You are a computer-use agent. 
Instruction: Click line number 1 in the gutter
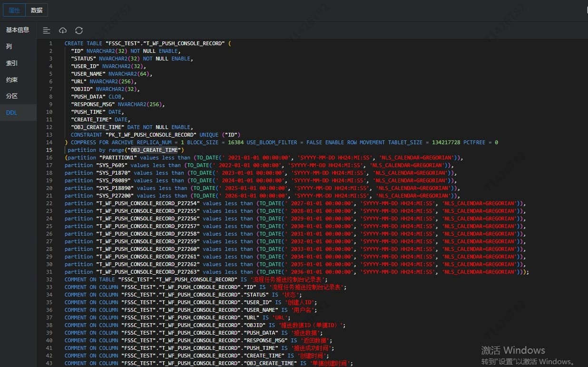[50, 43]
